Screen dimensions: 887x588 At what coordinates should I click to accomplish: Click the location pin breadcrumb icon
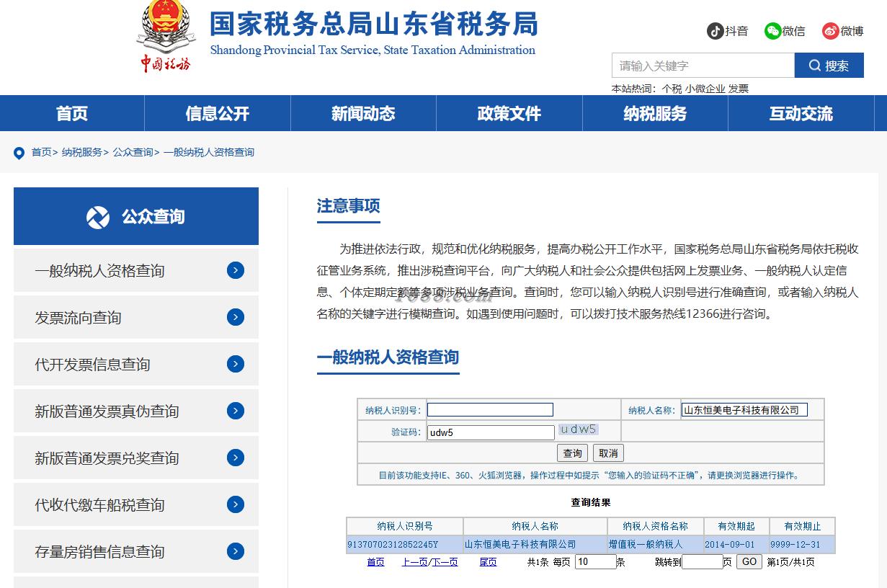coord(19,153)
